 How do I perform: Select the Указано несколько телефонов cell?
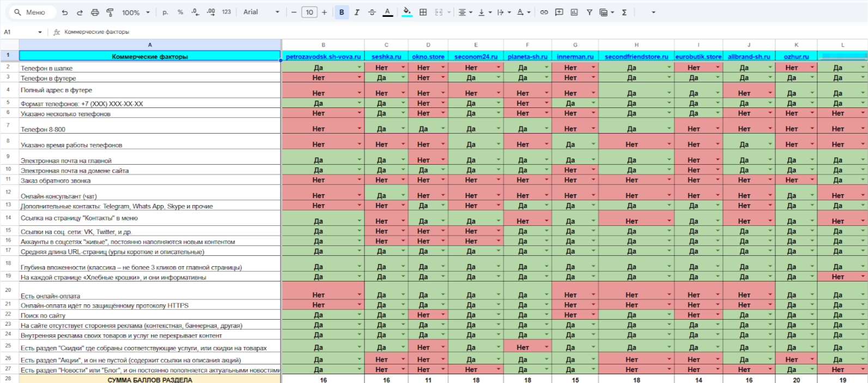click(x=150, y=113)
